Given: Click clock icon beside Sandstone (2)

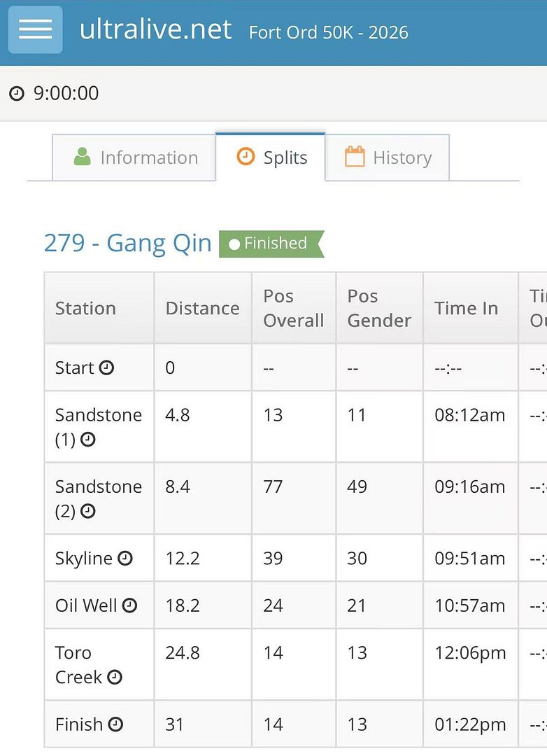Looking at the screenshot, I should pos(88,512).
